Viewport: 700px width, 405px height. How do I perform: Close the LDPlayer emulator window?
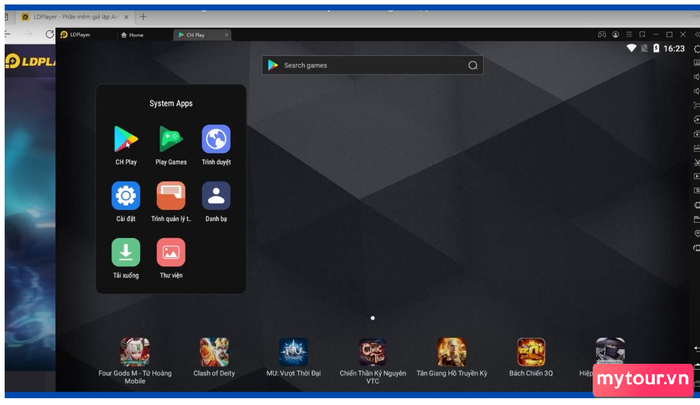tap(683, 34)
